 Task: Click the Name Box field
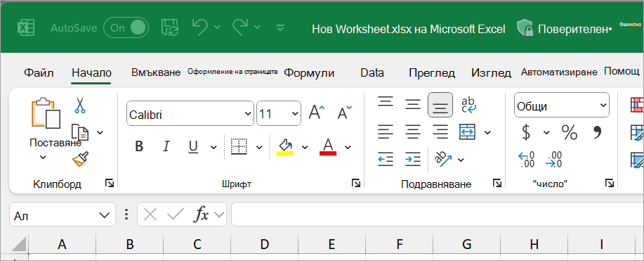(x=62, y=215)
